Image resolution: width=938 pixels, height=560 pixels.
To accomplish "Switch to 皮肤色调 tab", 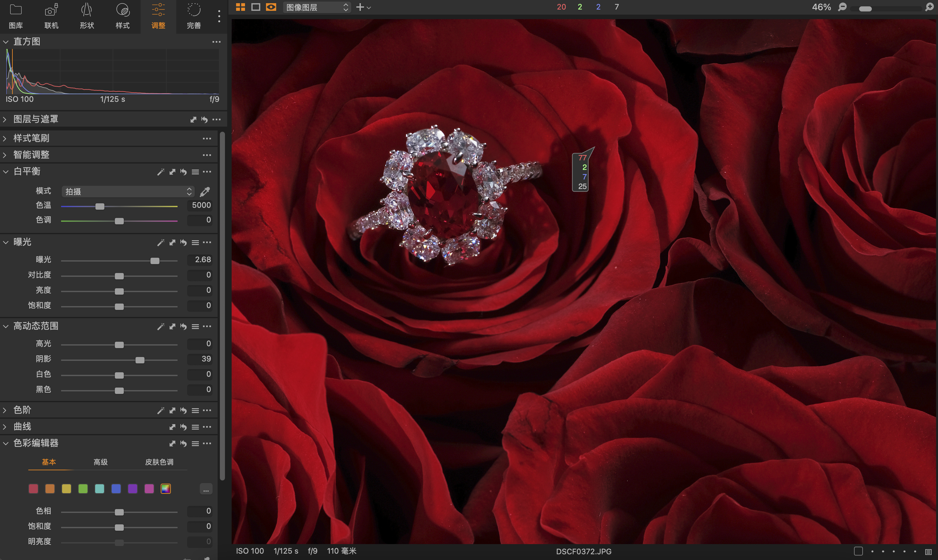I will (159, 462).
